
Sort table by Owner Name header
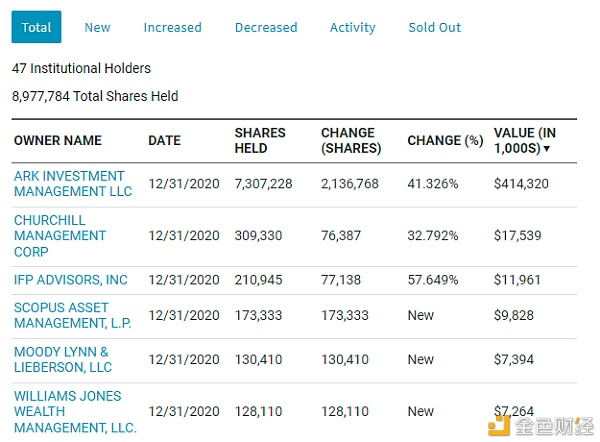pyautogui.click(x=58, y=141)
